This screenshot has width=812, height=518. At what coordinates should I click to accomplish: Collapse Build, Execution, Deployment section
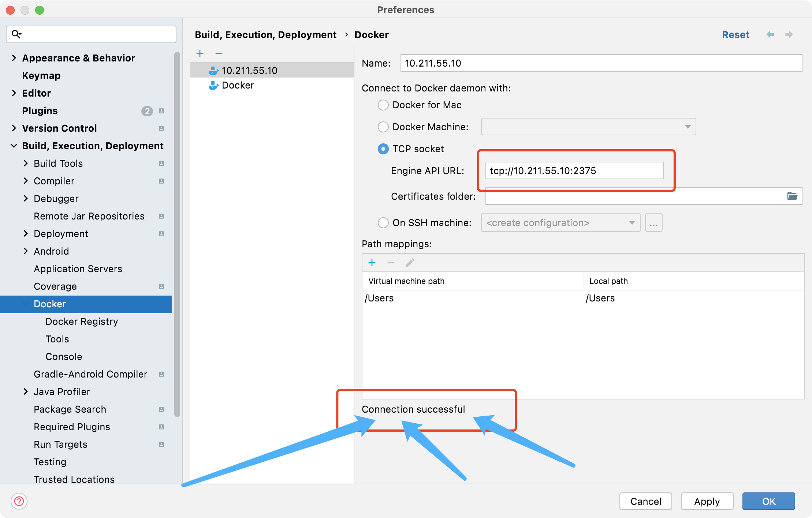pos(14,146)
